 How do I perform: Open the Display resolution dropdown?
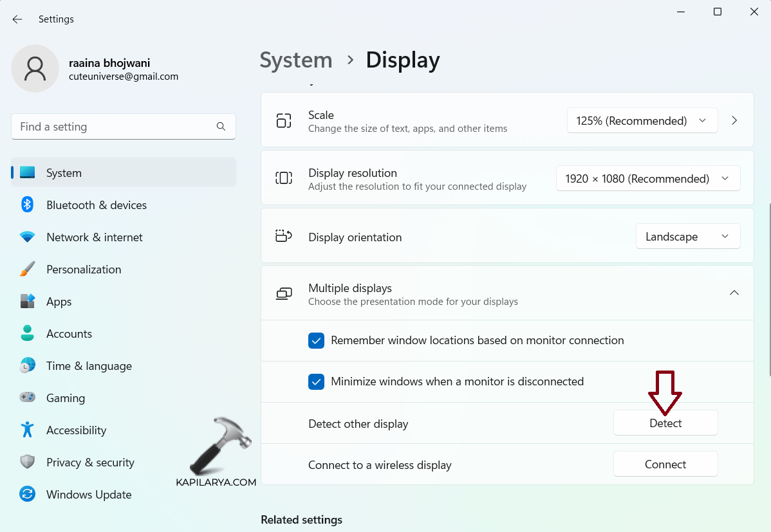point(647,178)
